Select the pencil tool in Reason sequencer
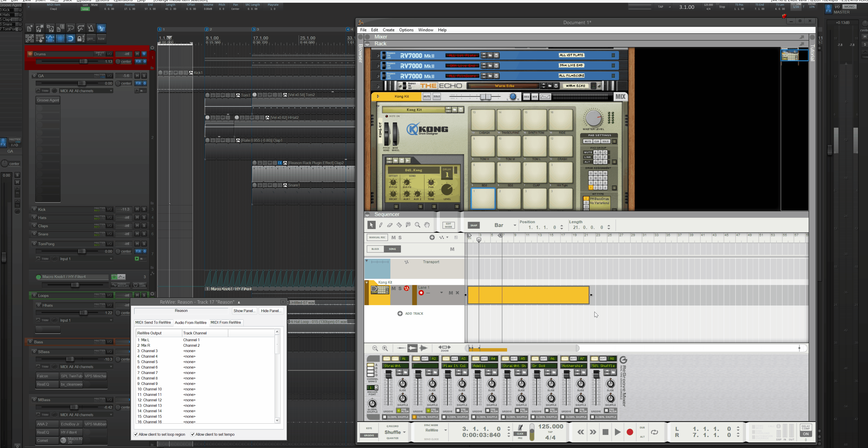The width and height of the screenshot is (868, 448). 381,225
